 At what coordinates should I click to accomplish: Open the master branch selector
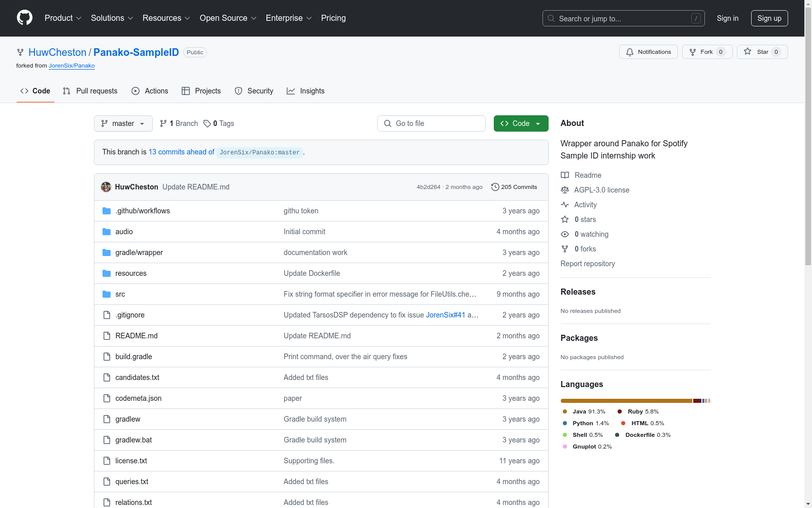click(123, 123)
